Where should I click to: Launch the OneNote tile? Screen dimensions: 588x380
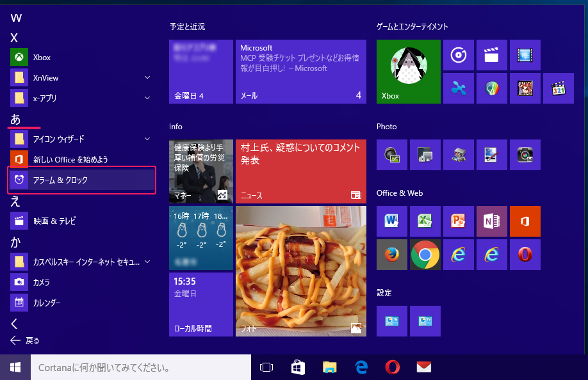[x=492, y=221]
